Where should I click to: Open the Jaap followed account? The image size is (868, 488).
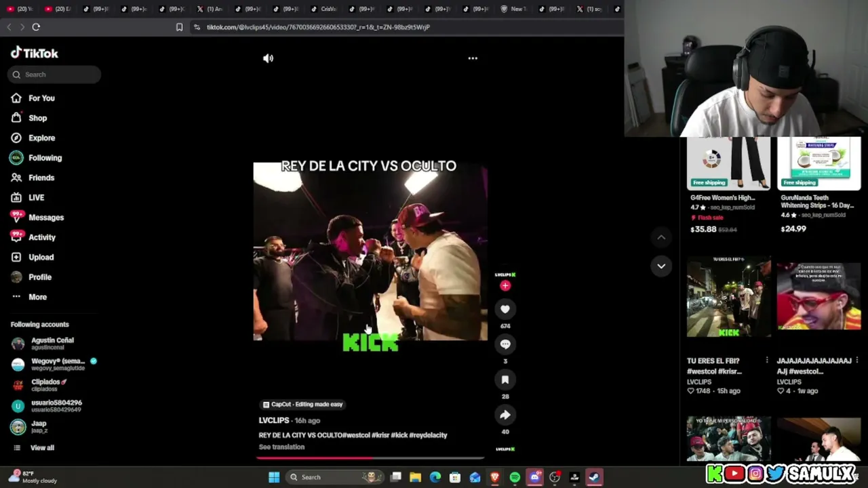coord(29,427)
